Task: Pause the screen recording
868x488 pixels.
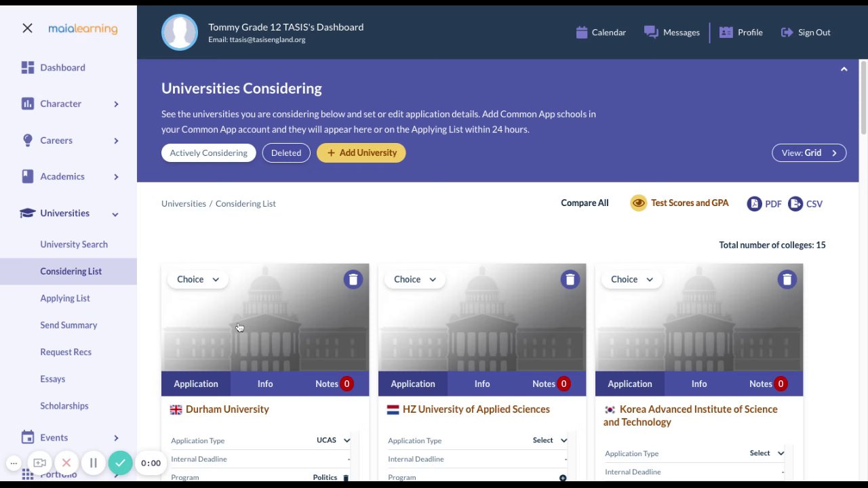Action: [x=93, y=463]
